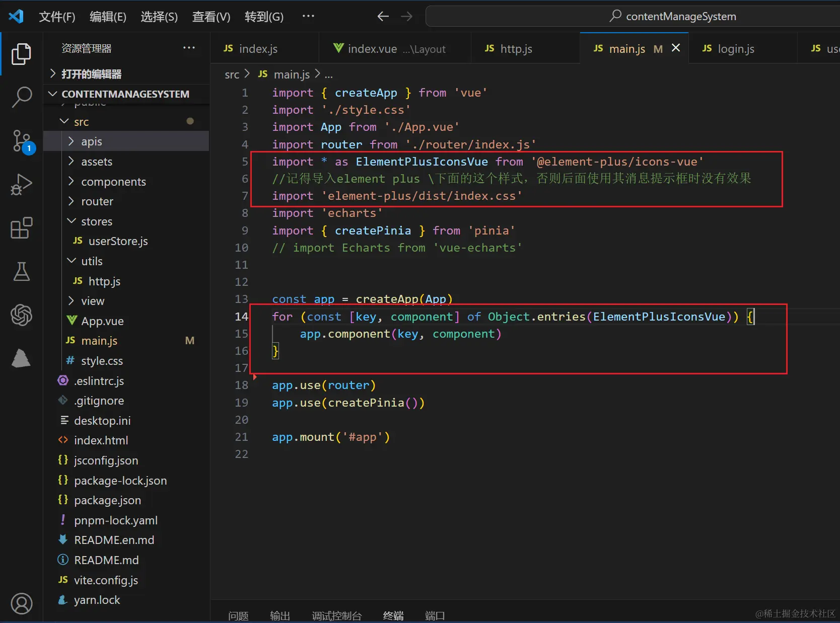
Task: Open the 文件(F) menu
Action: point(57,17)
